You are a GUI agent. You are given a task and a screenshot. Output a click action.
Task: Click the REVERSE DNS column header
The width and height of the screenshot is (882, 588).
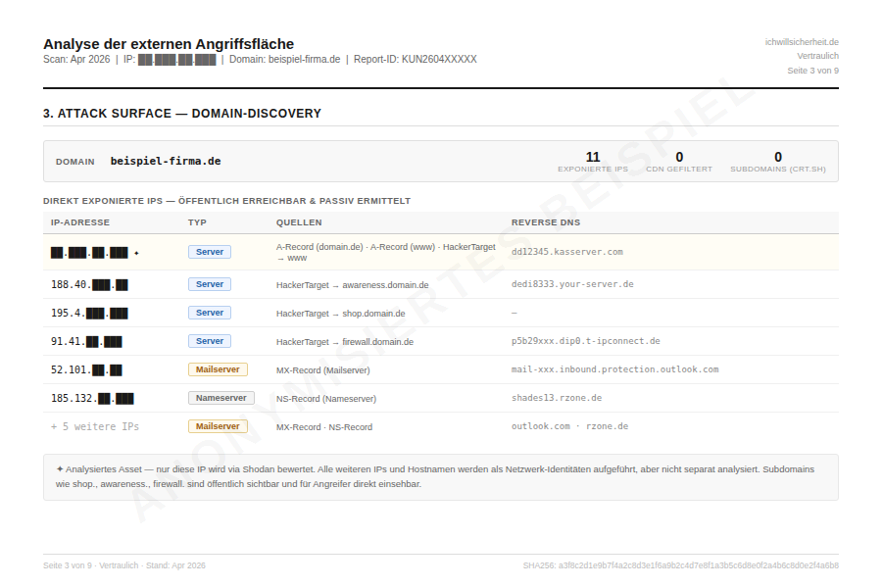pos(546,222)
